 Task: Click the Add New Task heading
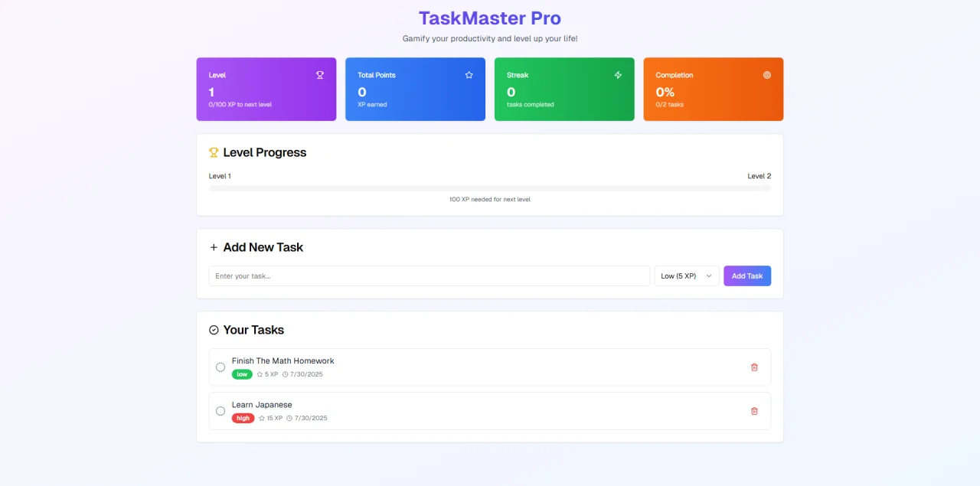click(263, 247)
